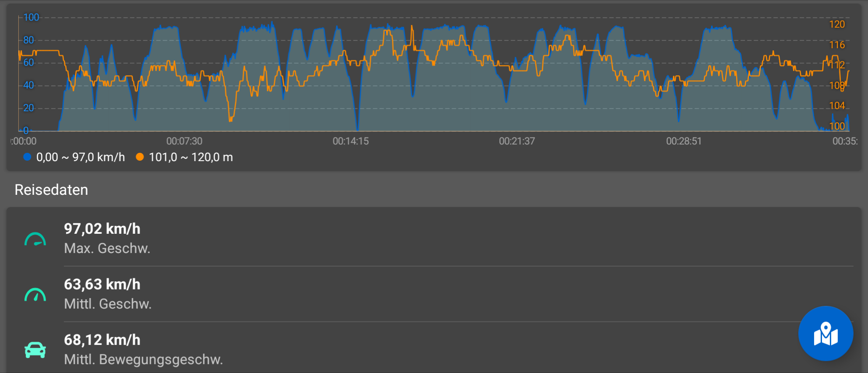868x373 pixels.
Task: Click the 00:21:37 time axis label
Action: point(517,141)
